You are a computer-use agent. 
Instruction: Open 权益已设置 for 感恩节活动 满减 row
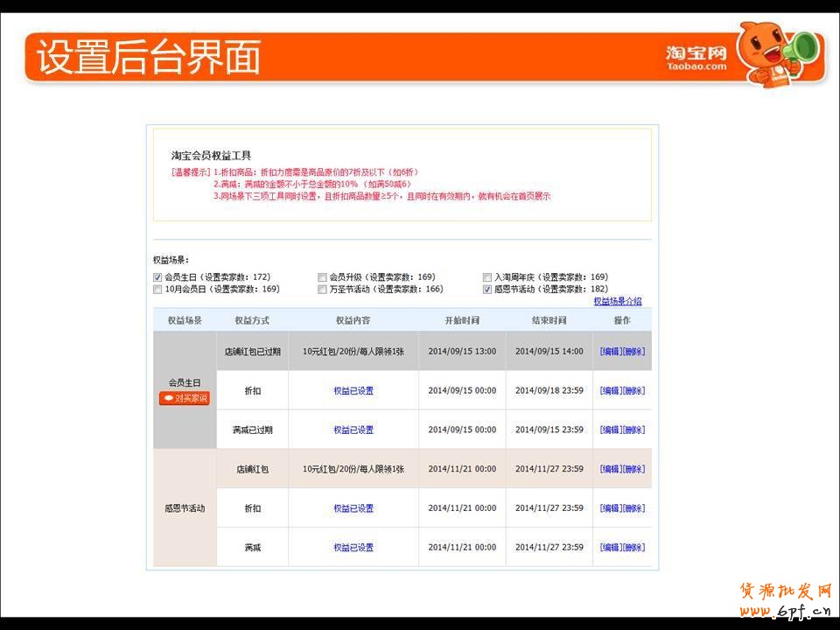(353, 548)
